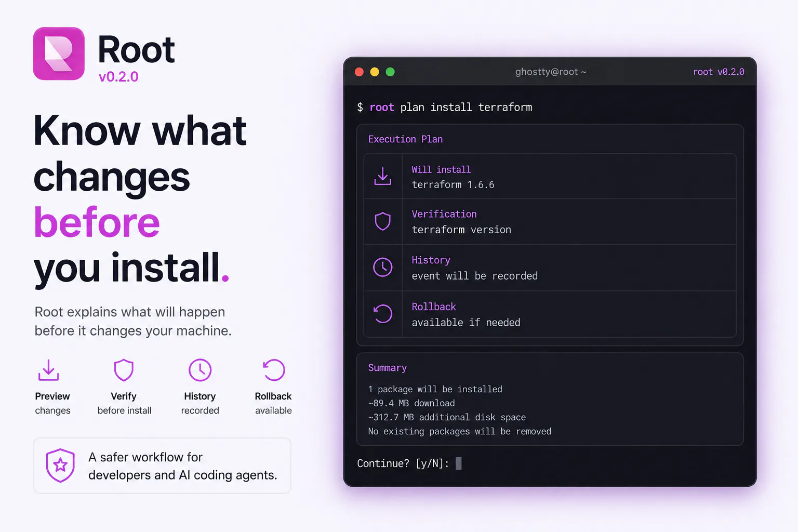The width and height of the screenshot is (798, 532).
Task: Click the '~89.4 MB download' line
Action: coord(411,403)
